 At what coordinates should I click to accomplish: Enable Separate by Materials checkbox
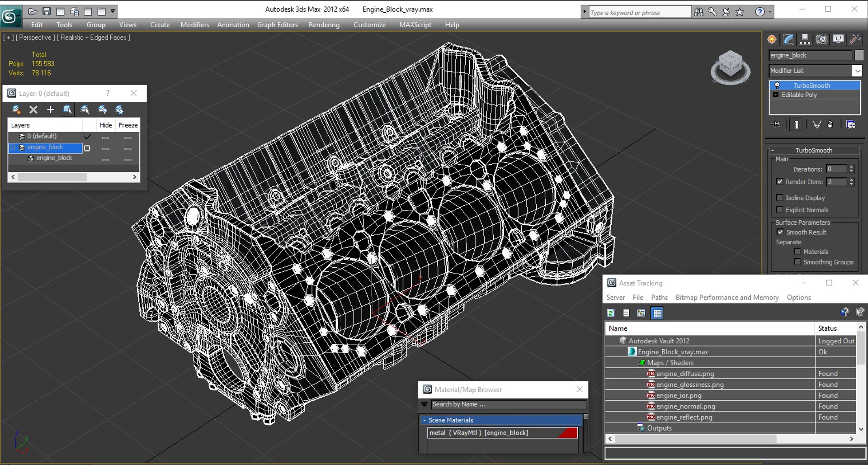(797, 251)
